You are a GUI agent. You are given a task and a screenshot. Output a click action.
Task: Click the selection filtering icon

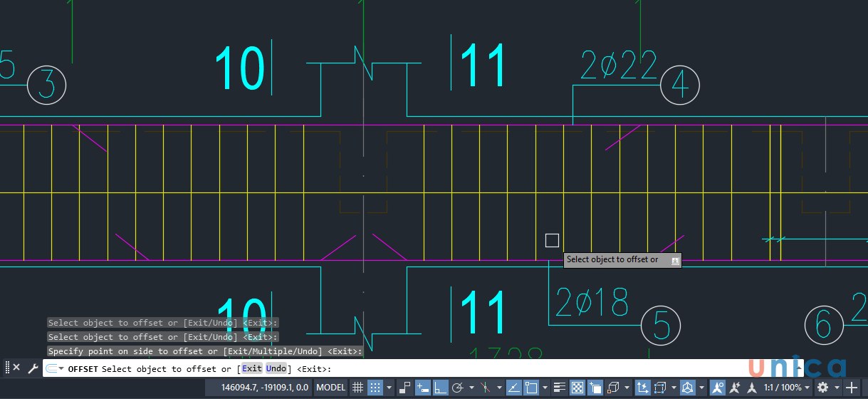pos(660,388)
